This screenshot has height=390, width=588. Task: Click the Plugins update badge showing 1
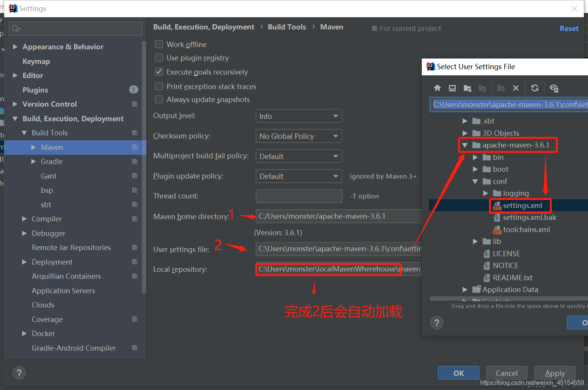tap(133, 90)
